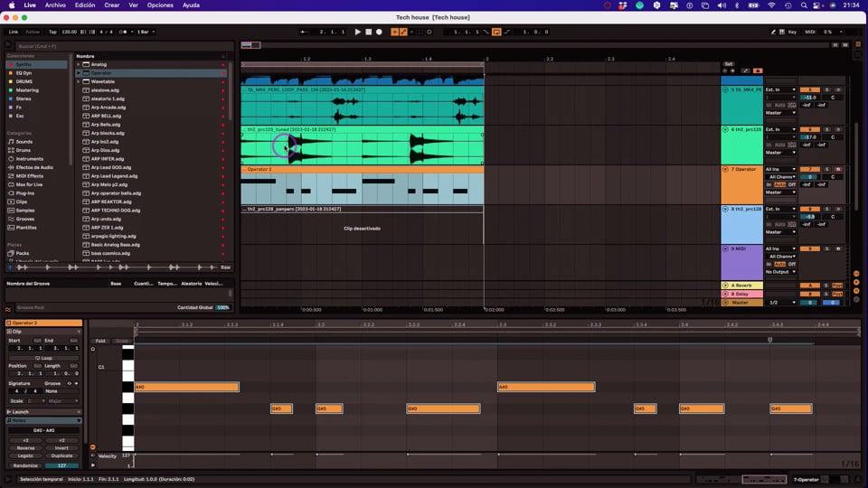The image size is (868, 488).
Task: Arm the 9 MIDI track
Action: [x=838, y=249]
